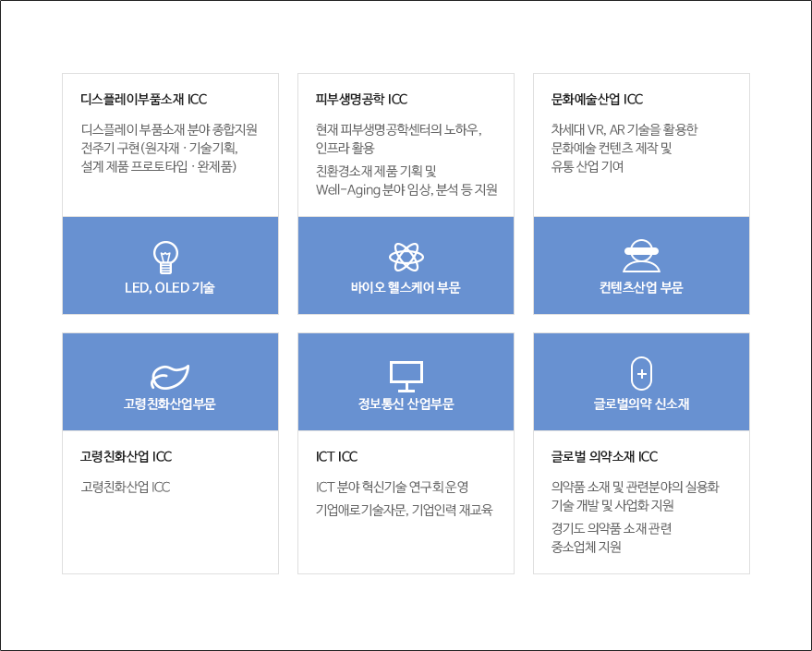812x651 pixels.
Task: Open the 디스플레이부품소재 ICC heading
Action: coord(143,100)
